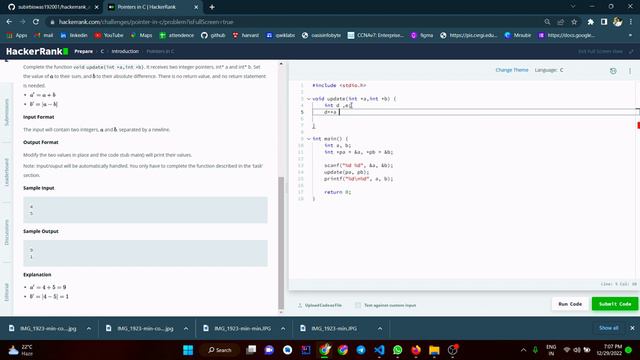This screenshot has height=360, width=640.
Task: Click the Sample Input heading text
Action: [x=38, y=188]
